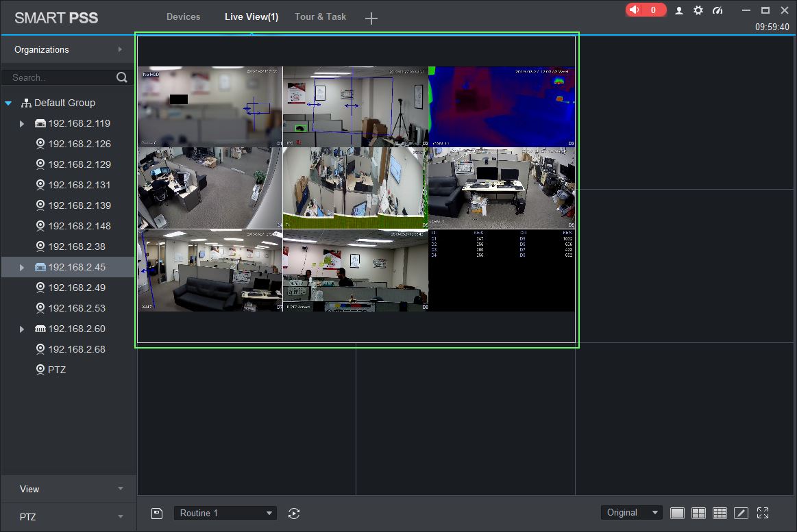Click the red alarm speaker indicator
The height and width of the screenshot is (532, 797).
coord(645,10)
